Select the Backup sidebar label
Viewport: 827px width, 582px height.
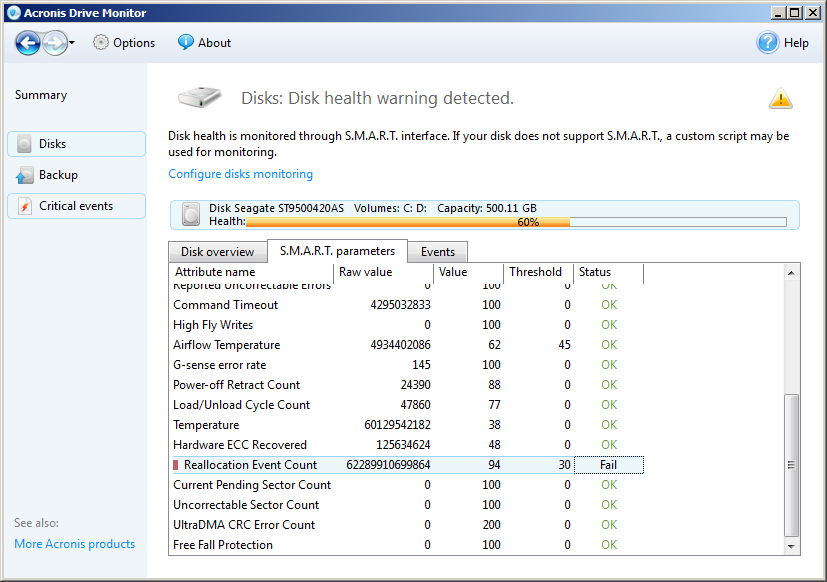coord(58,175)
